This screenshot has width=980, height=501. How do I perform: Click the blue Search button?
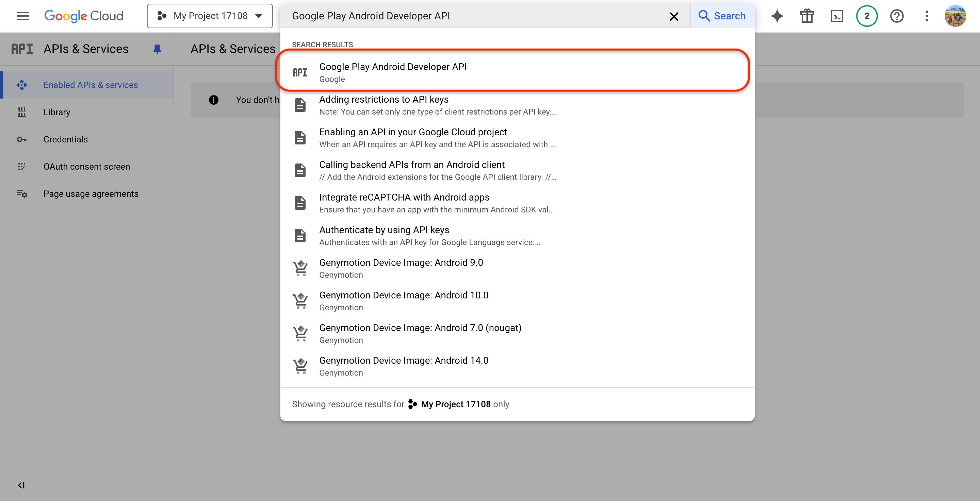[722, 16]
